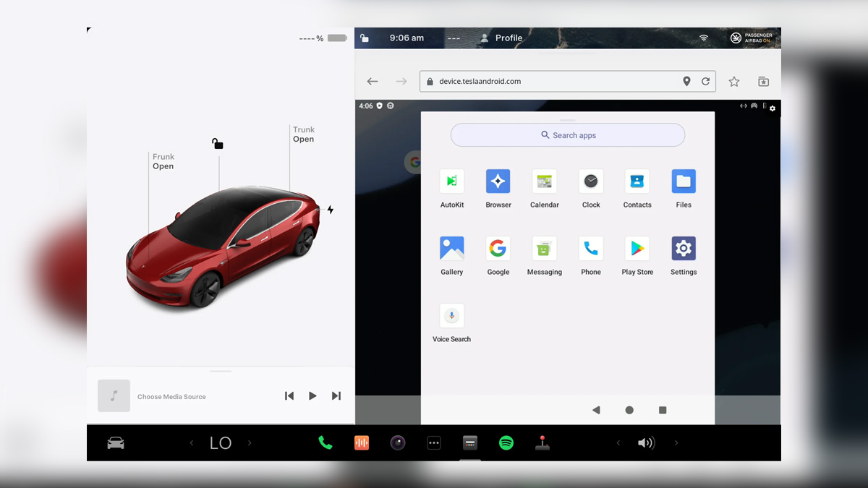Click the media panel drag handle
This screenshot has height=488, width=868.
tap(221, 372)
